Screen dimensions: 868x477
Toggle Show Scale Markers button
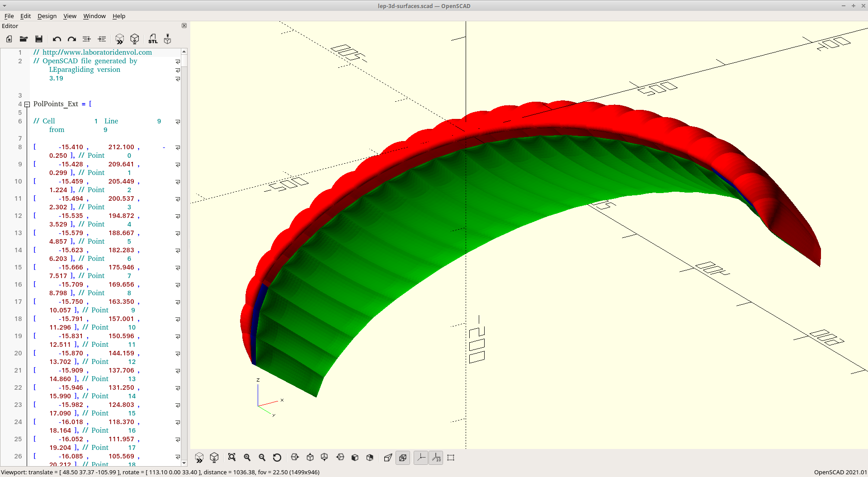(x=436, y=458)
